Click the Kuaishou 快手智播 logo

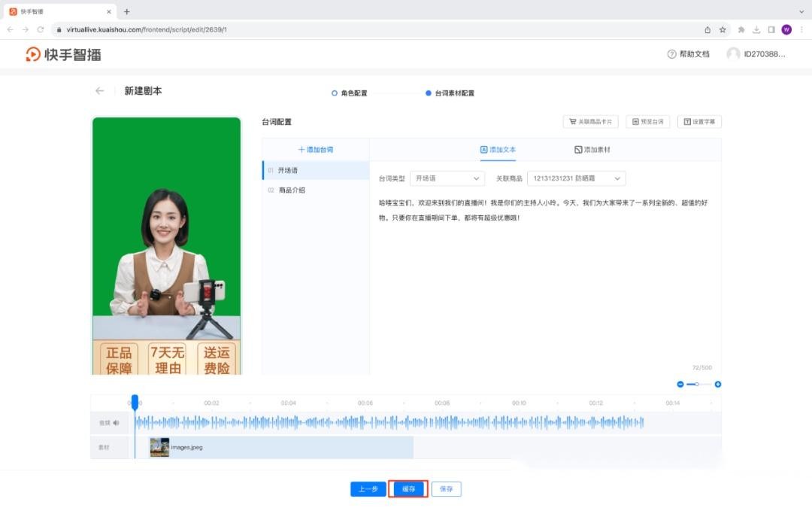point(63,54)
